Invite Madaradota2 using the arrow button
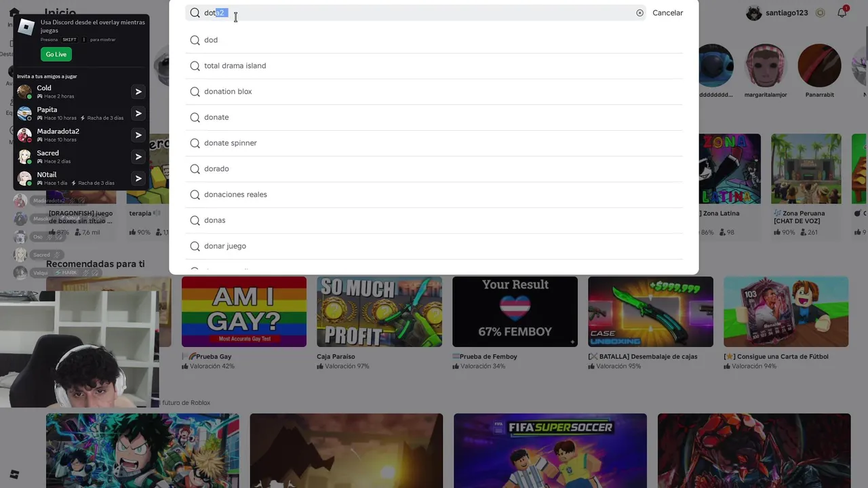 point(138,135)
